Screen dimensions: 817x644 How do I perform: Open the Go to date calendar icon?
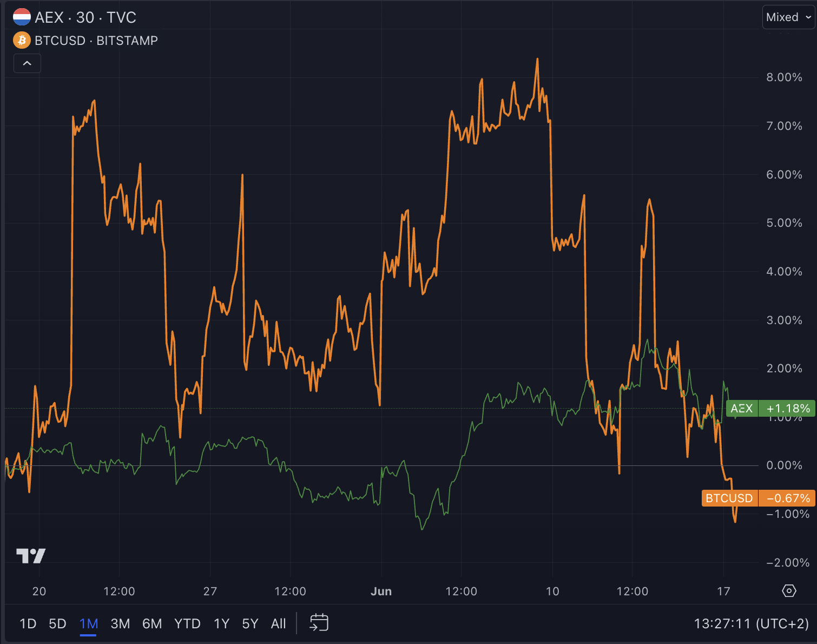click(x=319, y=623)
